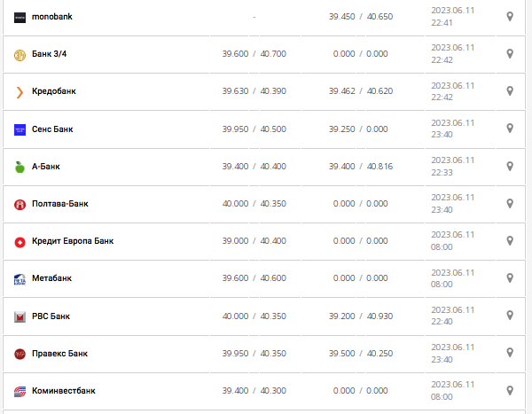The height and width of the screenshot is (414, 532).
Task: Open Кредит Европа Банк name link
Action: click(73, 241)
